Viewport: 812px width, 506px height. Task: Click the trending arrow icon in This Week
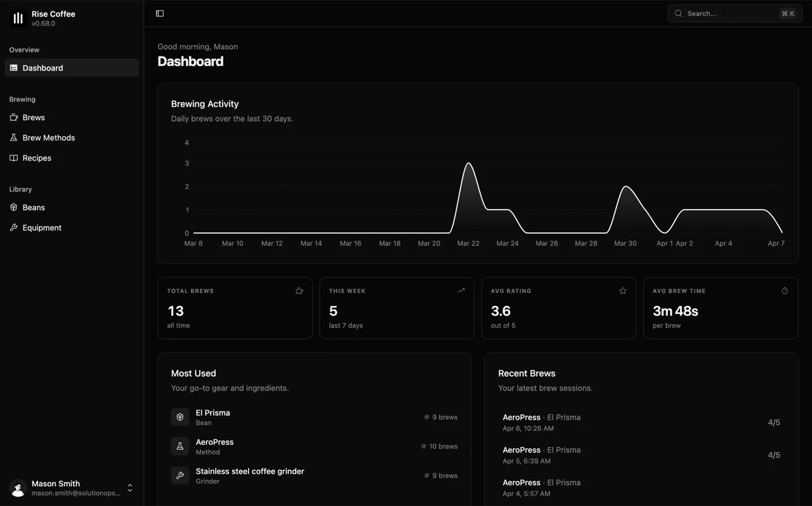coord(461,291)
